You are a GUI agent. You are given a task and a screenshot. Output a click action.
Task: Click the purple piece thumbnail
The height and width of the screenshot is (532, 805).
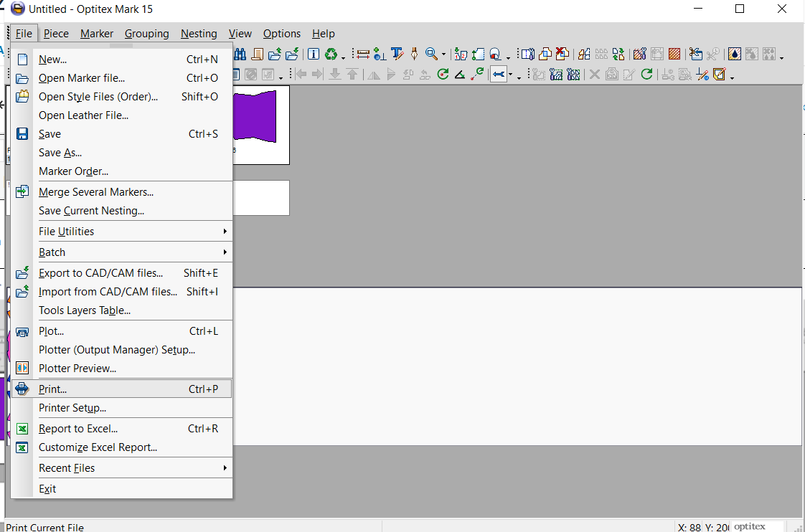pos(255,116)
